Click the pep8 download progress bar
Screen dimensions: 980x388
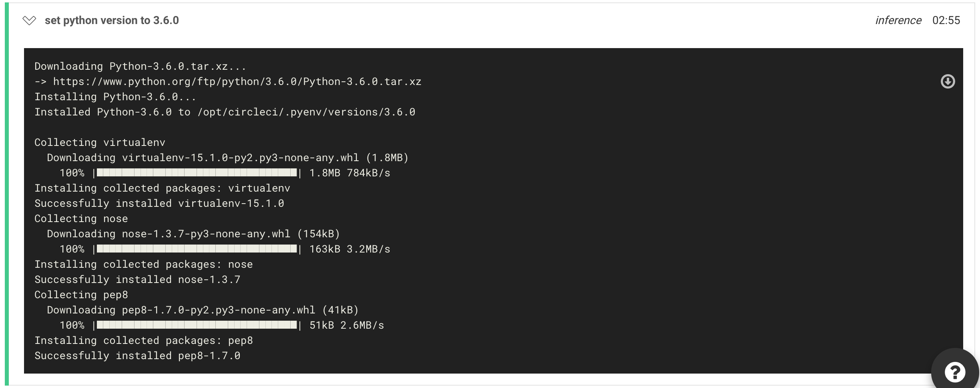[x=197, y=325]
